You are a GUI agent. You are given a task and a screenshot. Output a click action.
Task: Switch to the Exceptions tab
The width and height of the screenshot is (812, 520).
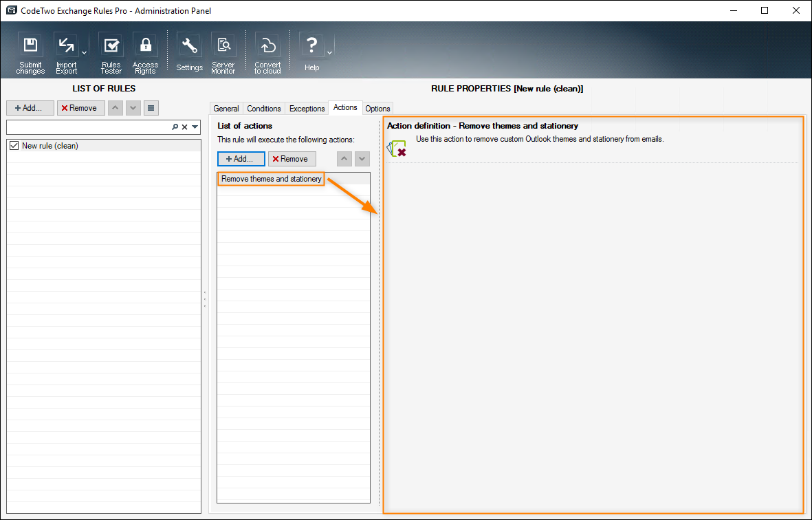point(307,108)
